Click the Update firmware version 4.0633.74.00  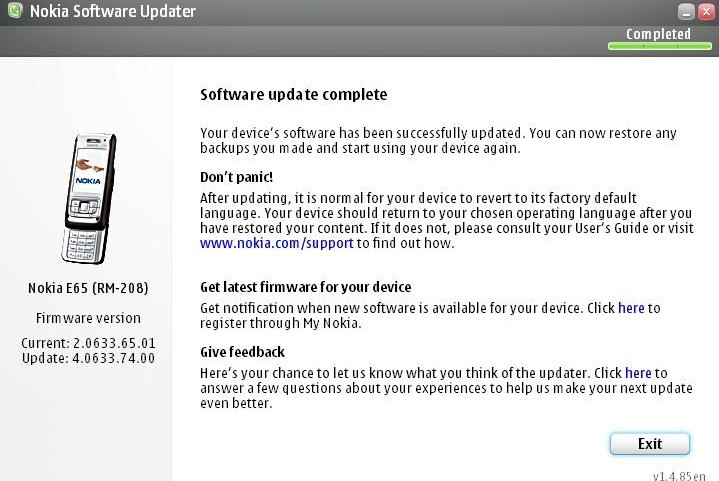(88, 358)
